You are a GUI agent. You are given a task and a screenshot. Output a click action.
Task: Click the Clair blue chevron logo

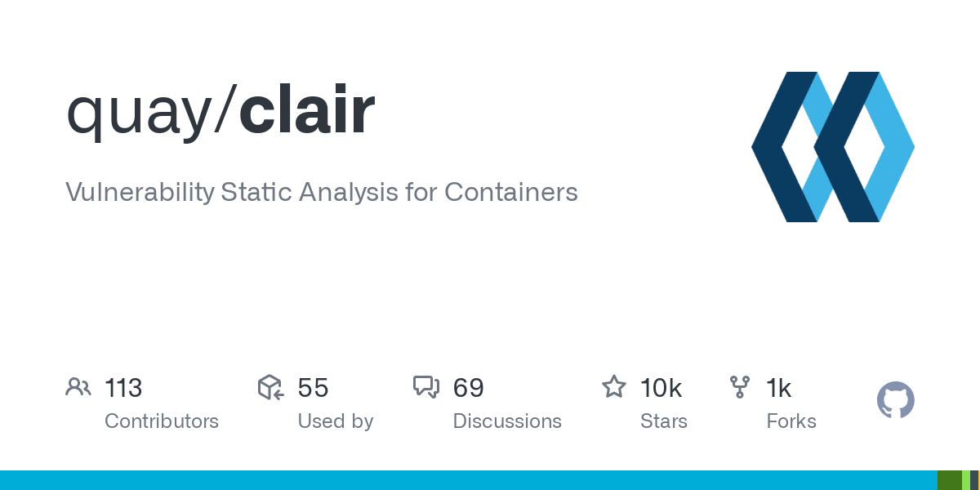click(x=832, y=147)
